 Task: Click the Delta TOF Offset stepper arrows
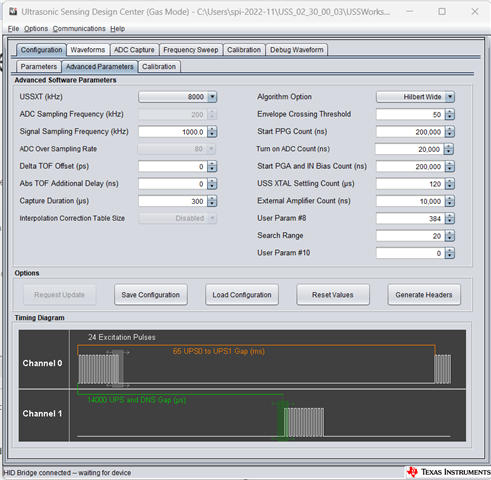coord(212,166)
